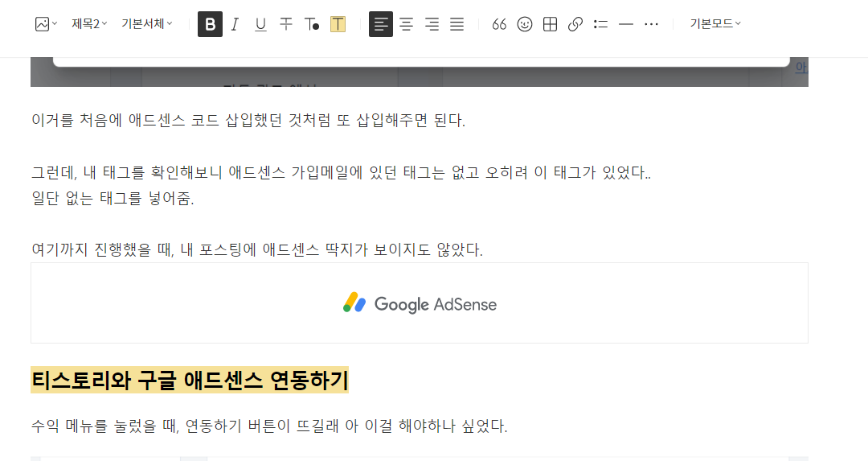Viewport: 868px width, 461px height.
Task: Click paragraph starting 이거를 처음에 애드센스 코드
Action: [x=248, y=120]
